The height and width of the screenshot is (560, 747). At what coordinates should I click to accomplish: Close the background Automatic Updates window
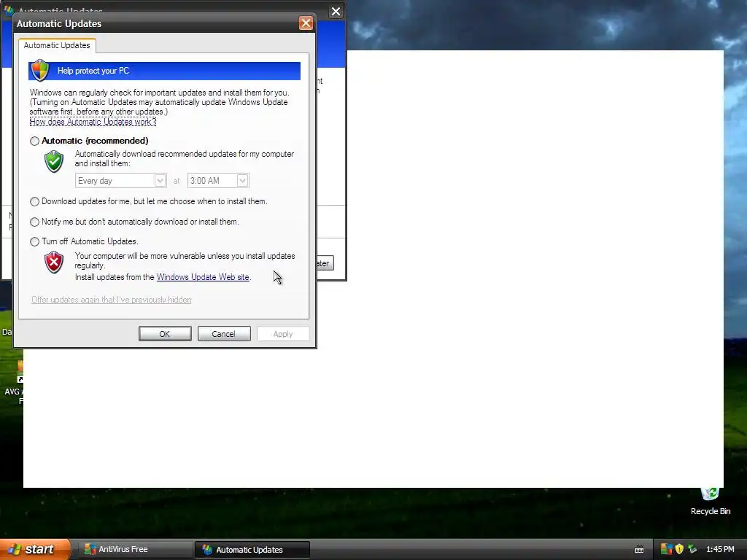point(336,12)
